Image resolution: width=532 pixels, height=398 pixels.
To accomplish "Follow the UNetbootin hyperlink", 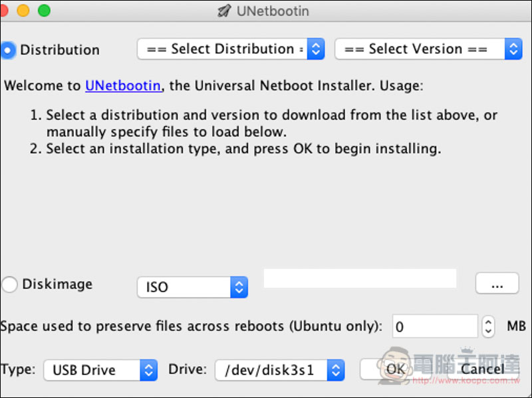I will pos(123,86).
